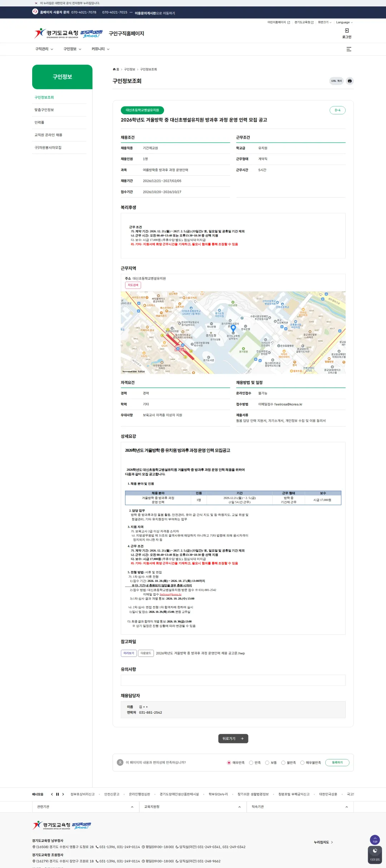386x868 pixels.
Task: Select the 매우만족 radio button
Action: (229, 763)
